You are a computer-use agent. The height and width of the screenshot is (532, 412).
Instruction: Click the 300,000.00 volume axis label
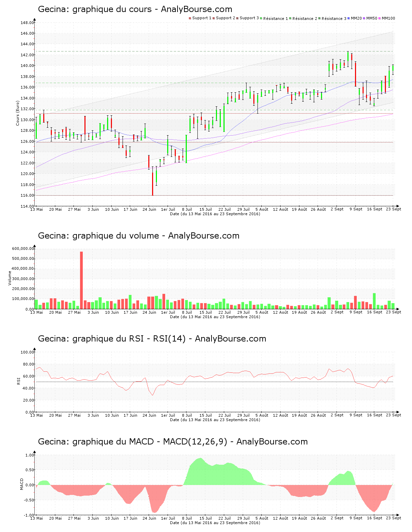[23, 279]
